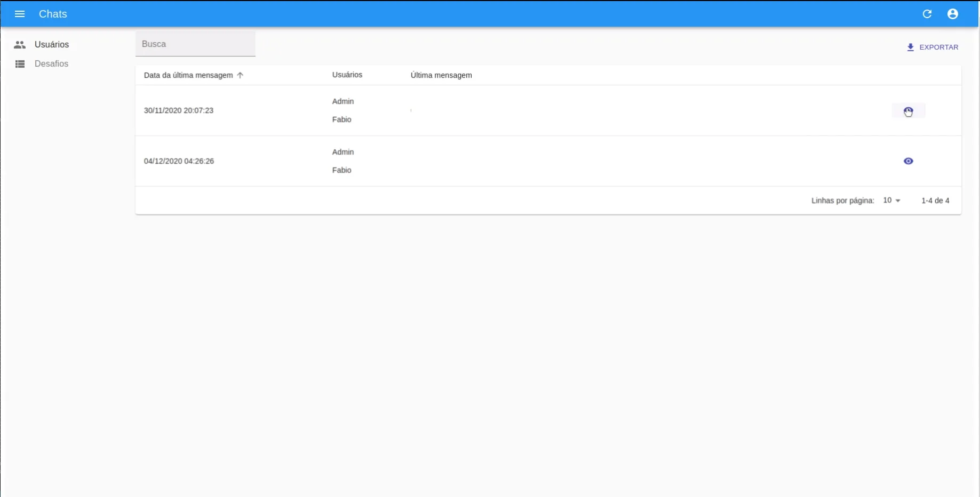Click Fabio in the 30/11/2020 row

click(342, 119)
